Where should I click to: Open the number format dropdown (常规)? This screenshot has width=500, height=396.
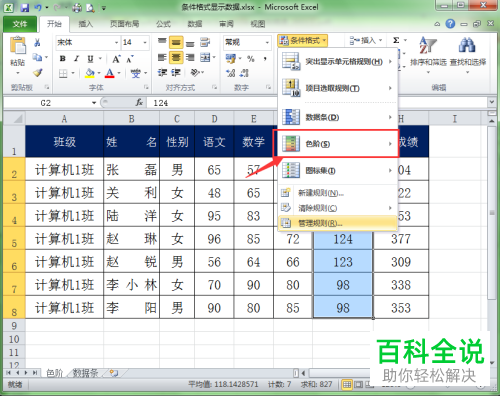pos(267,43)
